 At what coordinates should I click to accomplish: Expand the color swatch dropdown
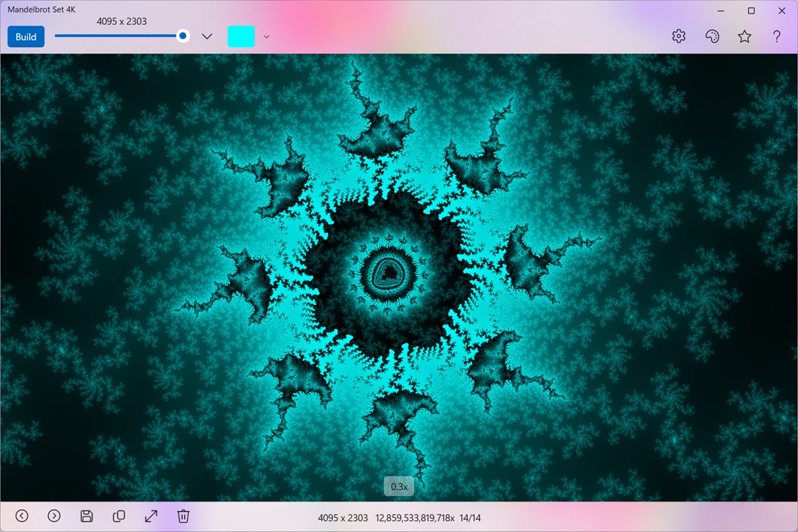[x=266, y=37]
